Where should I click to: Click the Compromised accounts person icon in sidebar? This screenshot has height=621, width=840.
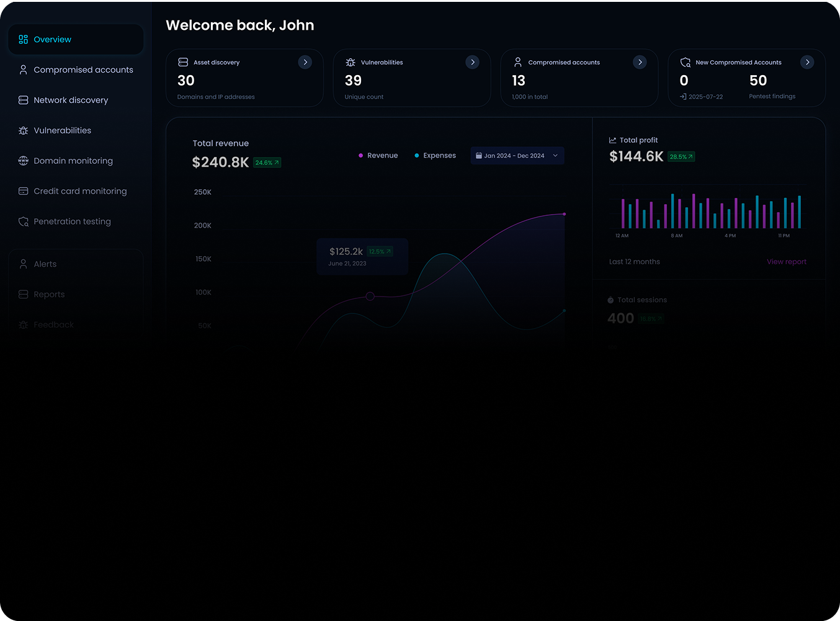(x=24, y=70)
